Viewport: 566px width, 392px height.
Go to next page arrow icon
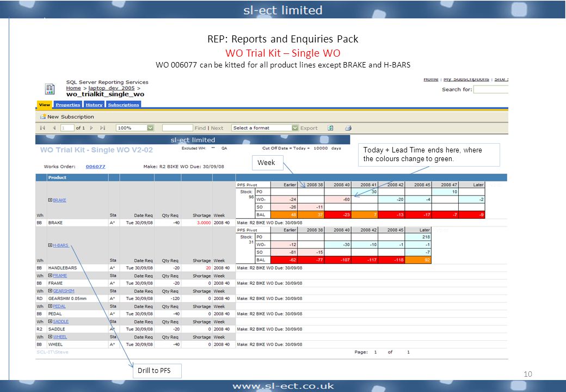(91, 128)
